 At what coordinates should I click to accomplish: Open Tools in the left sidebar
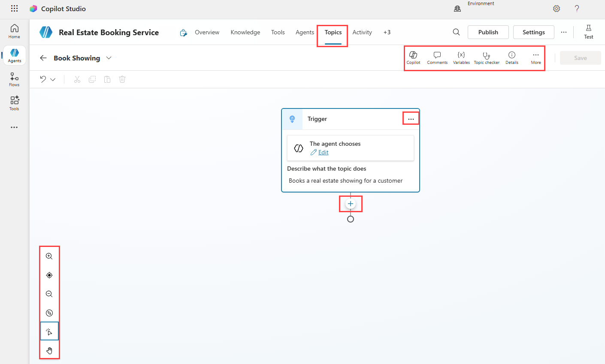click(x=14, y=103)
